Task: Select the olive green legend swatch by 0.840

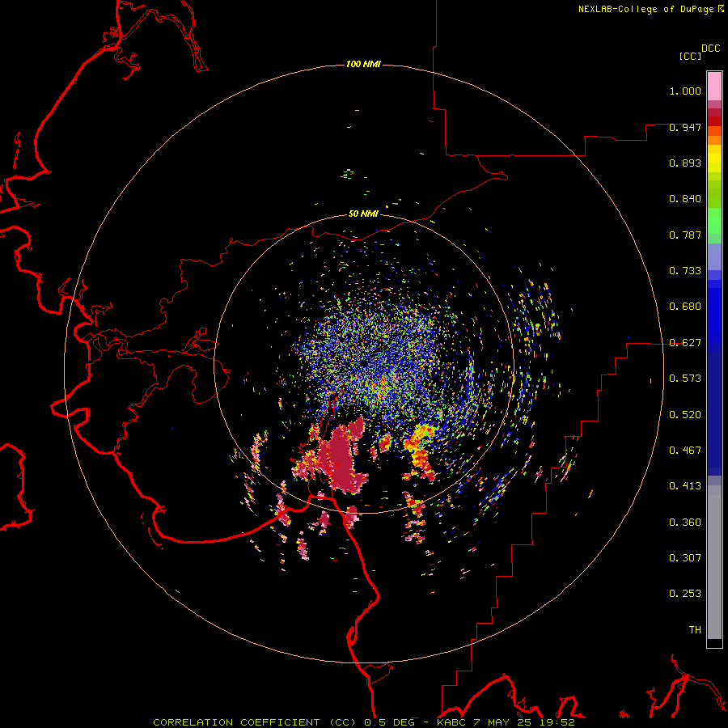Action: coord(714,194)
